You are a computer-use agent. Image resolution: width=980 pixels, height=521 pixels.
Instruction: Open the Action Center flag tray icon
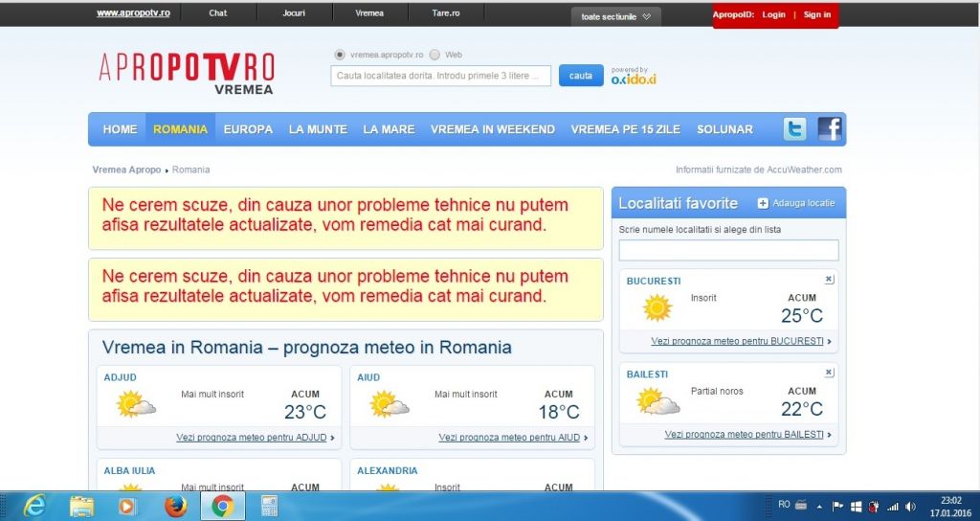click(x=838, y=506)
